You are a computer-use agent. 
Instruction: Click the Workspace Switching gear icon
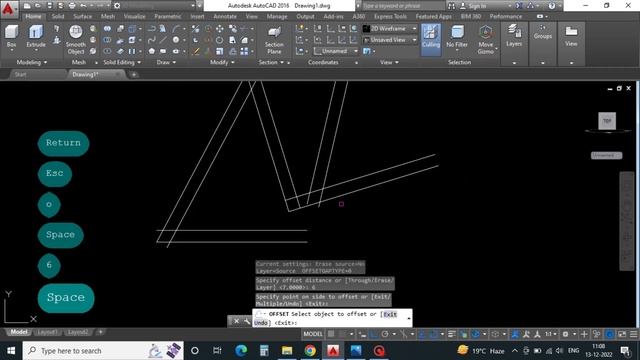click(x=565, y=334)
